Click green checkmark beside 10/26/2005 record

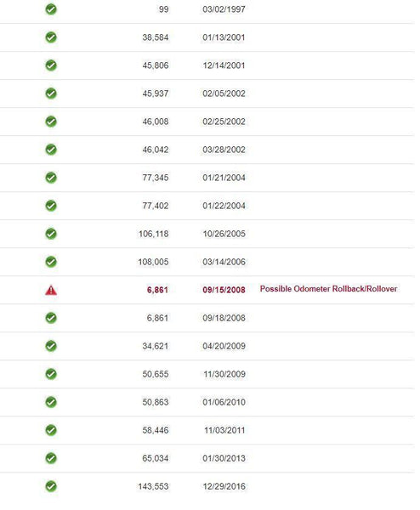[x=51, y=234]
